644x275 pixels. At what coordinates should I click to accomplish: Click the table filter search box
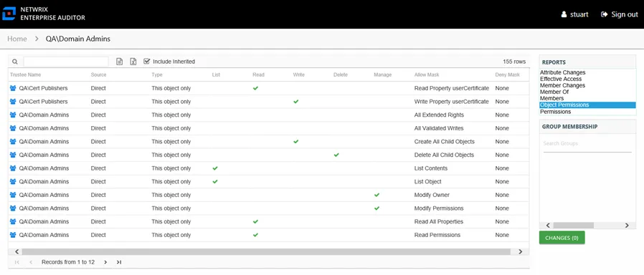(66, 62)
